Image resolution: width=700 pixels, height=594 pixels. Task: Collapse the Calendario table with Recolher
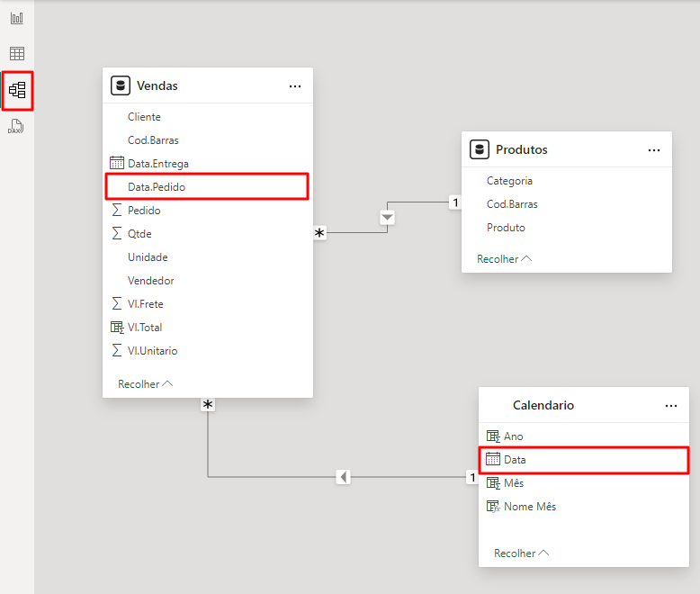pyautogui.click(x=521, y=553)
